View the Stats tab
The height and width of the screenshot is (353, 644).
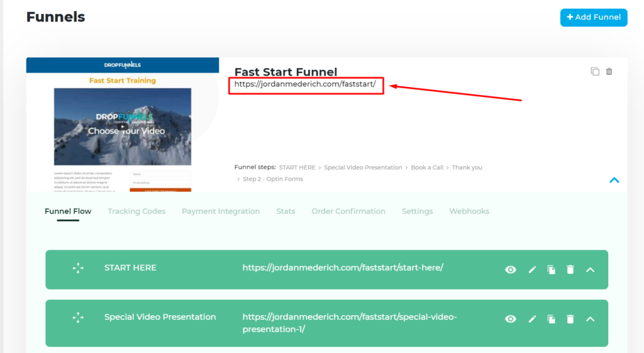click(x=286, y=211)
